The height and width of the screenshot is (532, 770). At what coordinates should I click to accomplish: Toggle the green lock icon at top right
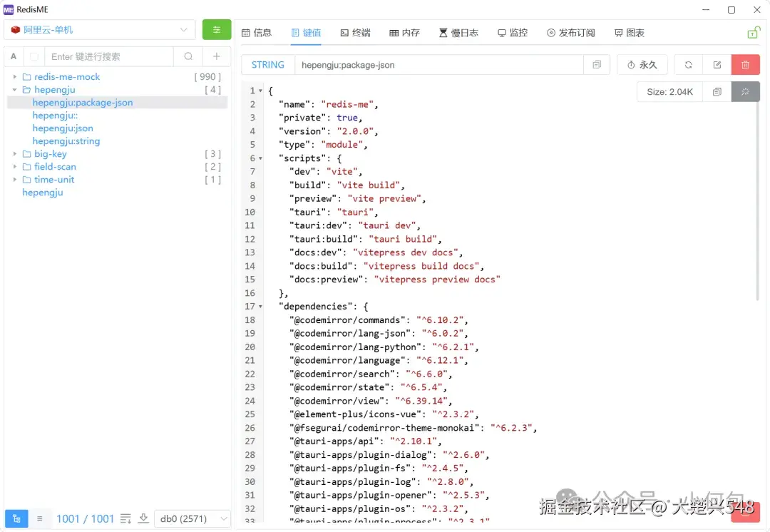pos(754,32)
